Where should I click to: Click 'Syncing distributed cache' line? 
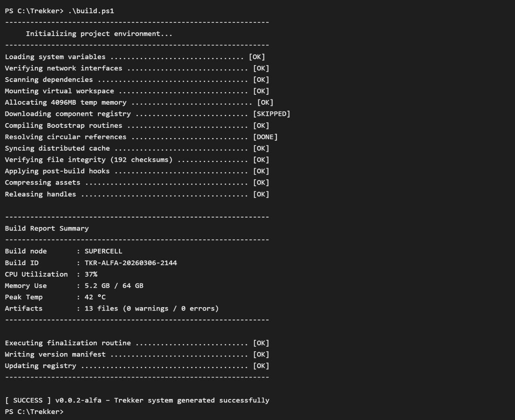137,148
